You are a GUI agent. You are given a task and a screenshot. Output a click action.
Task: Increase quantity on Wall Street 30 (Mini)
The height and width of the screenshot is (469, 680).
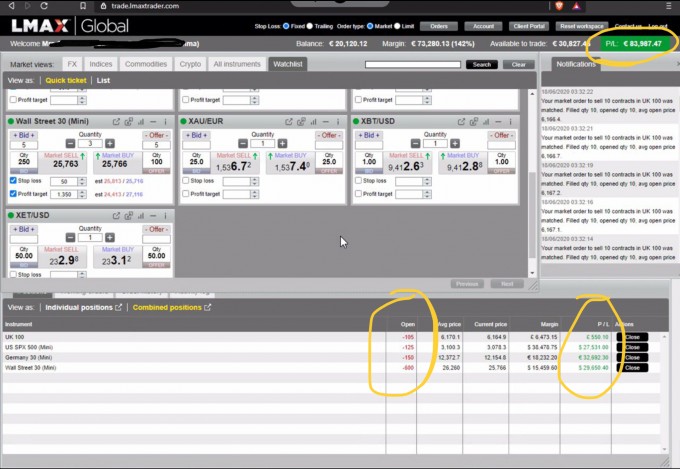click(x=110, y=144)
